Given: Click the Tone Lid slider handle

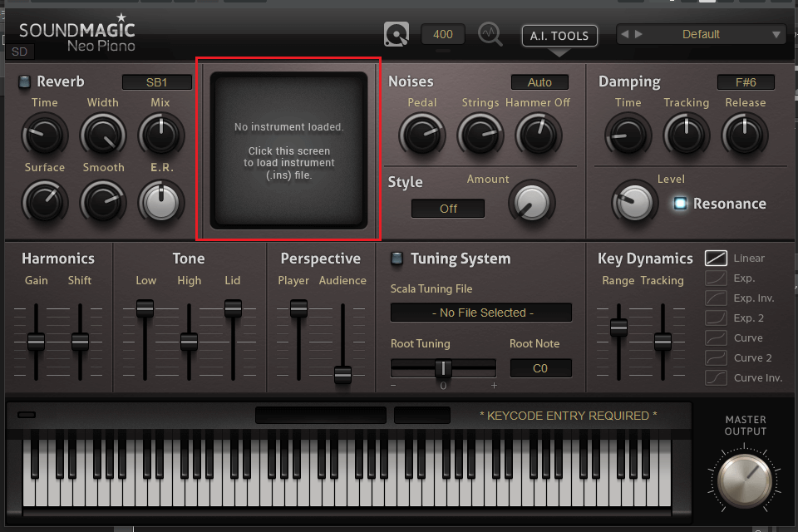Looking at the screenshot, I should (x=233, y=308).
